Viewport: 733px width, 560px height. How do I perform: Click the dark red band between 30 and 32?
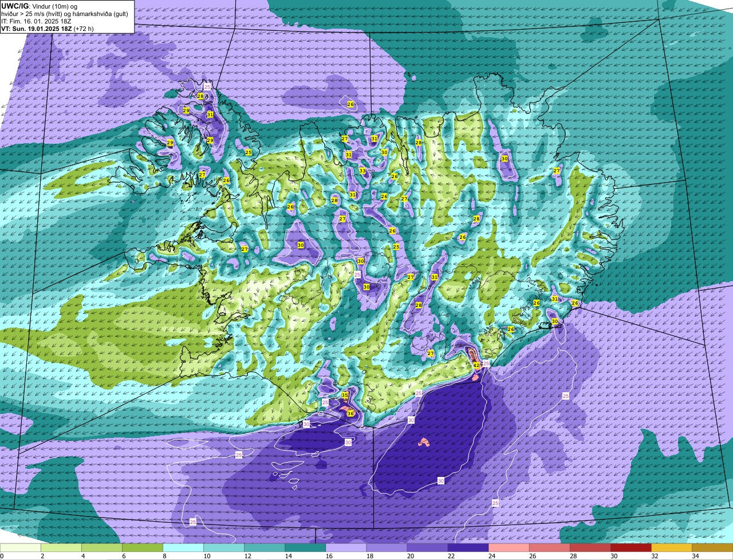630,548
